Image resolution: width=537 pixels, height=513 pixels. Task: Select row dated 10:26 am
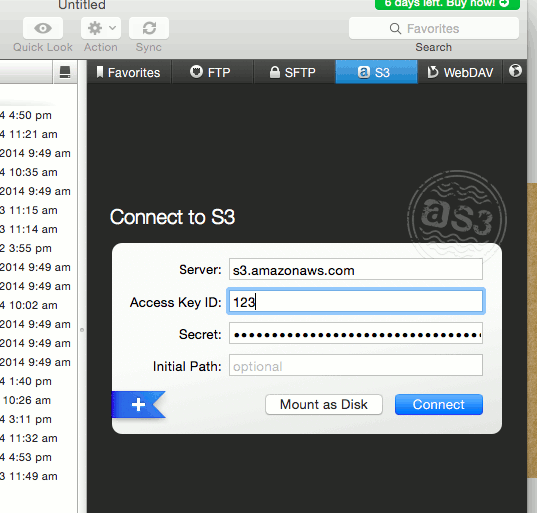point(38,400)
